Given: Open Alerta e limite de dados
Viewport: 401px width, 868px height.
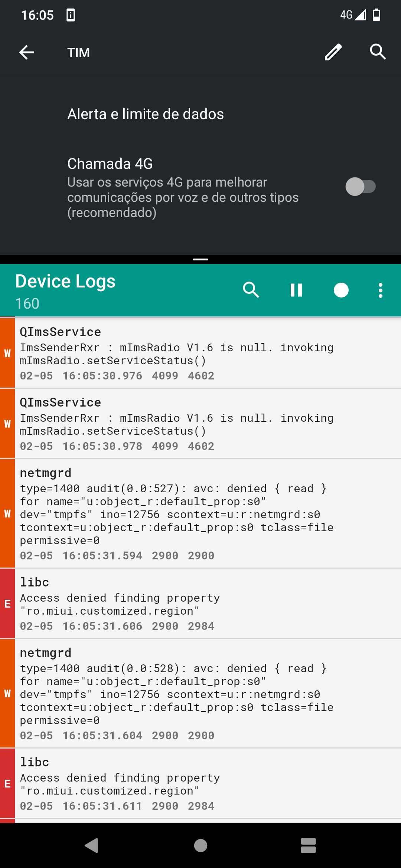Looking at the screenshot, I should click(x=200, y=114).
